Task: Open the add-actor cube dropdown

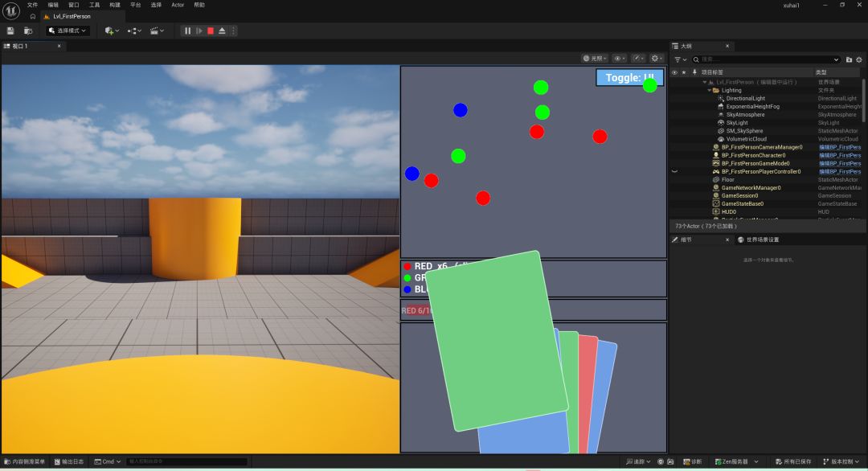Action: click(112, 31)
